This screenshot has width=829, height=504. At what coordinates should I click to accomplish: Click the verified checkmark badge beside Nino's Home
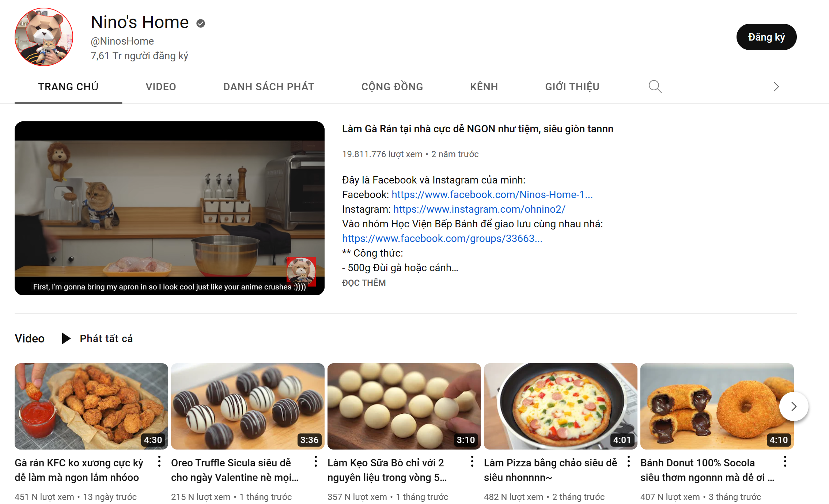pyautogui.click(x=201, y=23)
